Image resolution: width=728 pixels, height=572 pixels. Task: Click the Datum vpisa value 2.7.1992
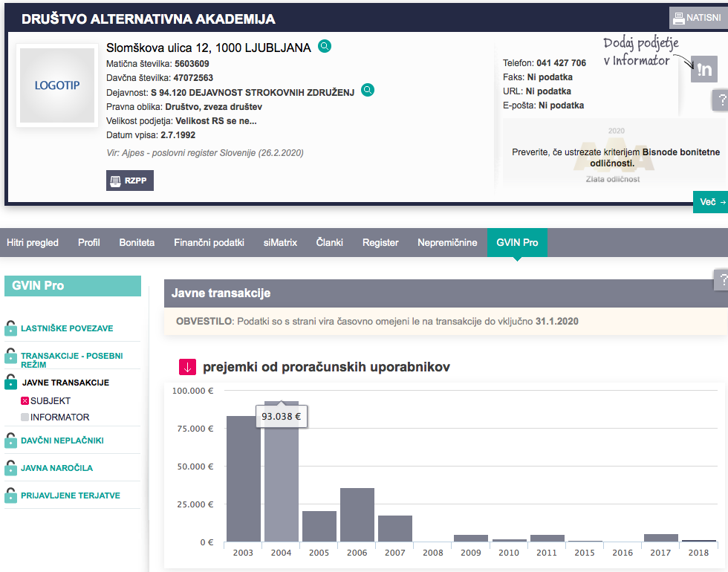178,135
